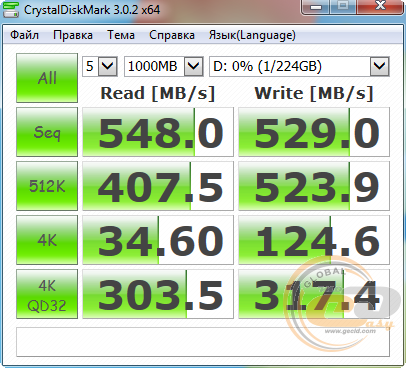This screenshot has height=368, width=406.
Task: Open the Файл menu
Action: click(24, 35)
